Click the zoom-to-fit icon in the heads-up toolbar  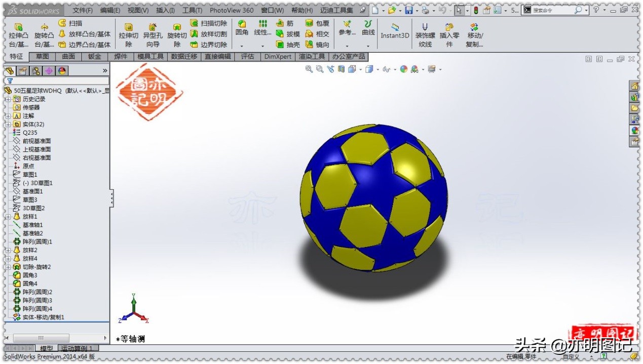pos(308,69)
